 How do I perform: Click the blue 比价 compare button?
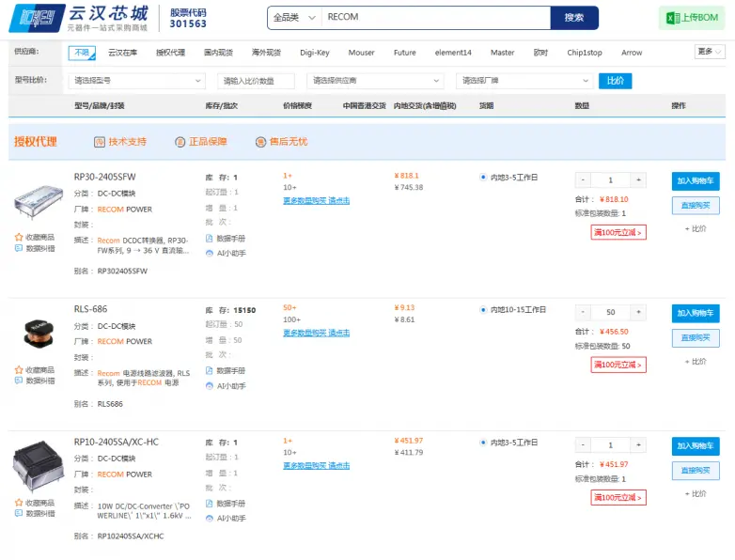[615, 81]
